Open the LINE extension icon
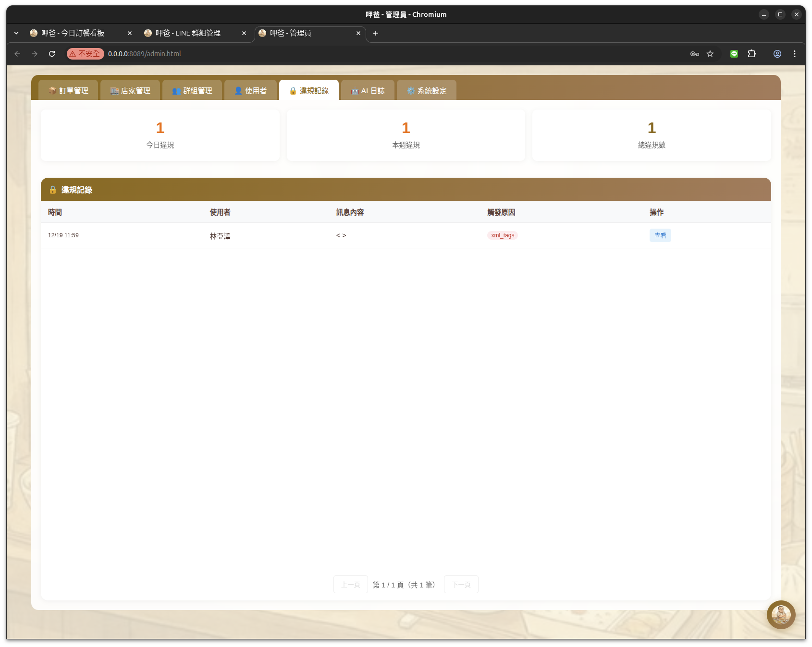 (x=734, y=54)
